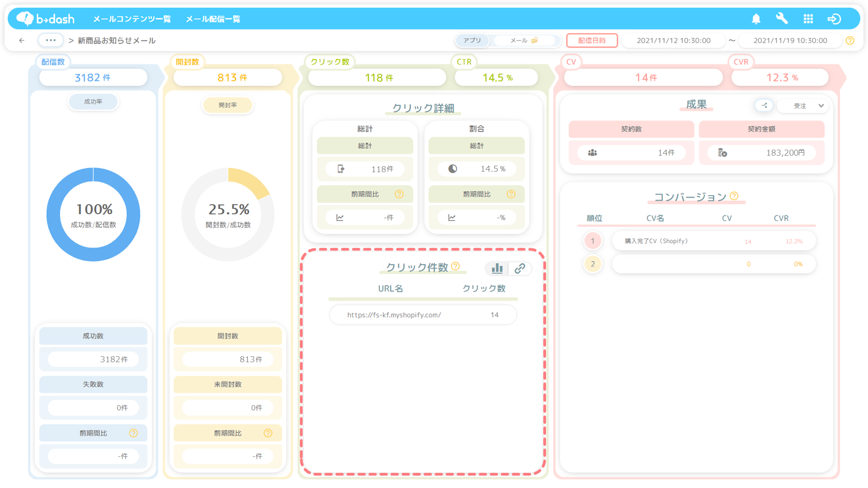Open the apps grid menu icon
This screenshot has height=488, width=868.
click(808, 19)
